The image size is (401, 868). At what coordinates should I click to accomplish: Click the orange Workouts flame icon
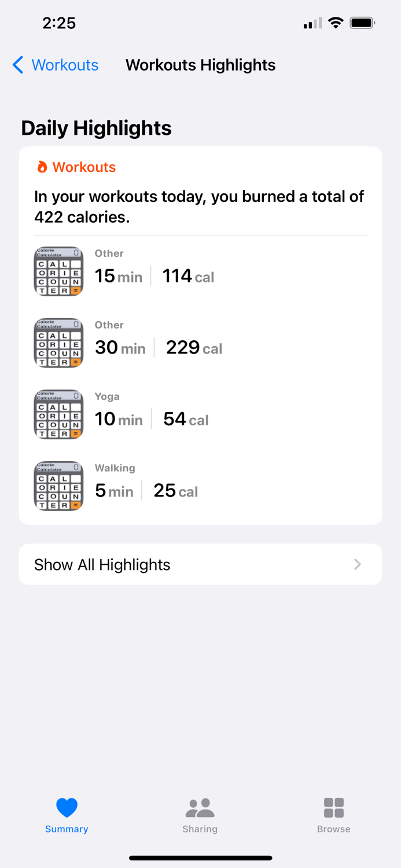41,167
